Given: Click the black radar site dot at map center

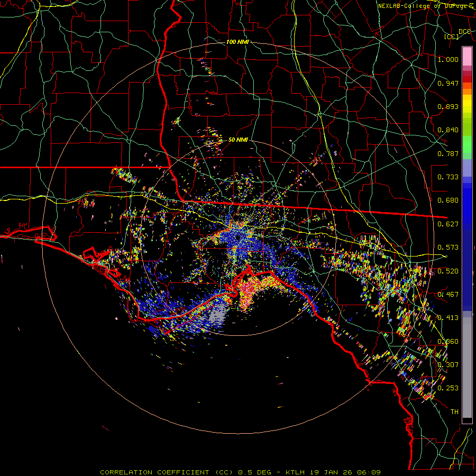Looking at the screenshot, I should pyautogui.click(x=238, y=237).
